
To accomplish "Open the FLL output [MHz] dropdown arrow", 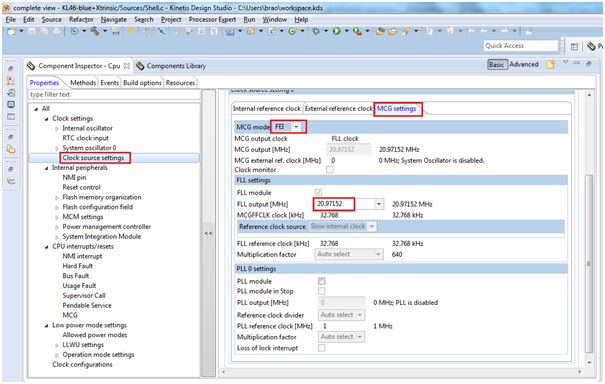I will (x=379, y=204).
